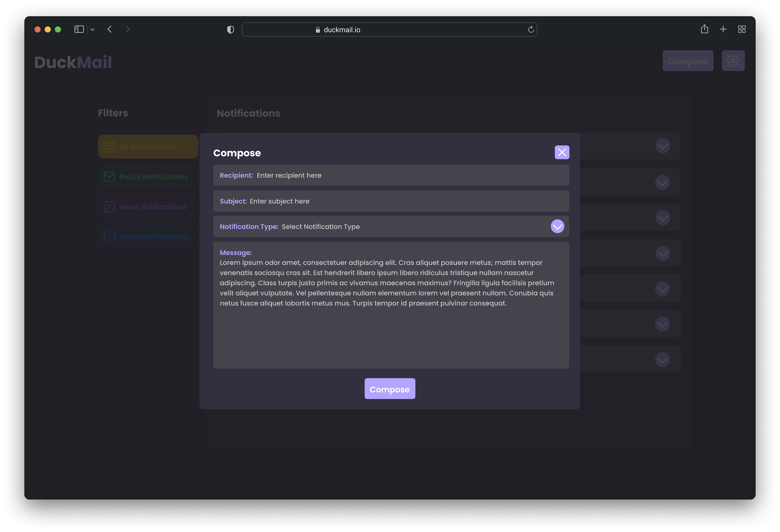The image size is (780, 532).
Task: Reload the page with the refresh icon
Action: point(531,29)
